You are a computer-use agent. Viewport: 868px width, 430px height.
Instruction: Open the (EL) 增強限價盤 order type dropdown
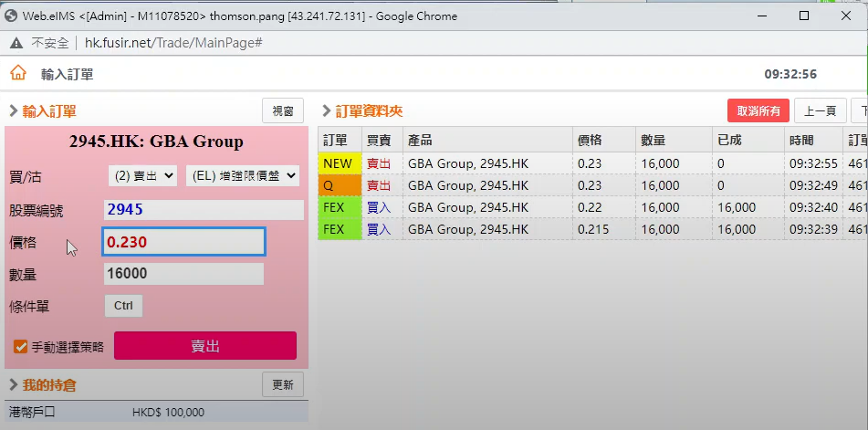click(x=243, y=176)
